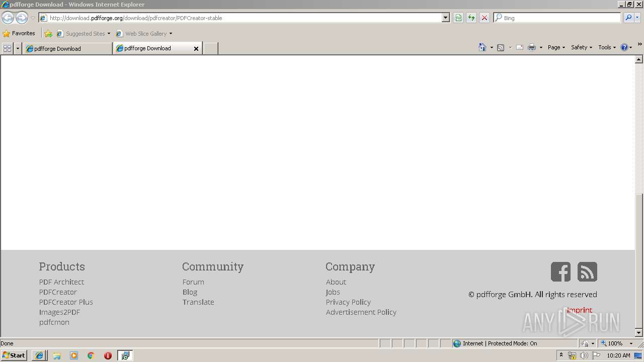Screen dimensions: 644x362
Task: Open the pdfcmon link
Action: [54, 322]
